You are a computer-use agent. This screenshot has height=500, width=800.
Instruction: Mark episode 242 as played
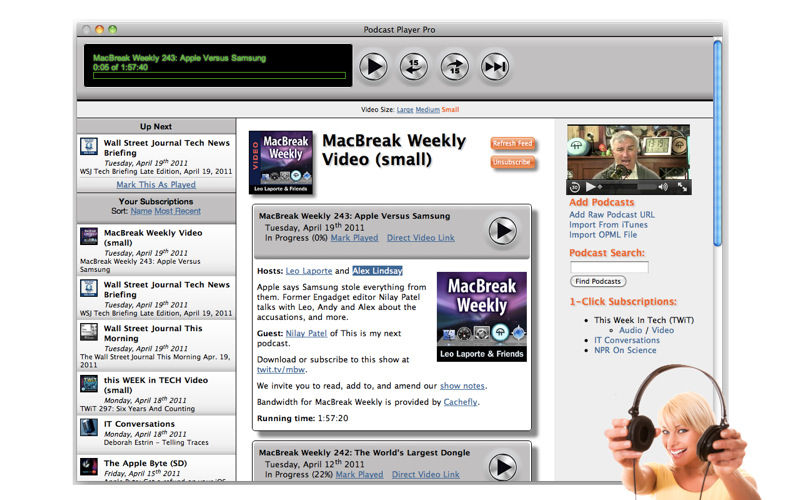[x=359, y=474]
